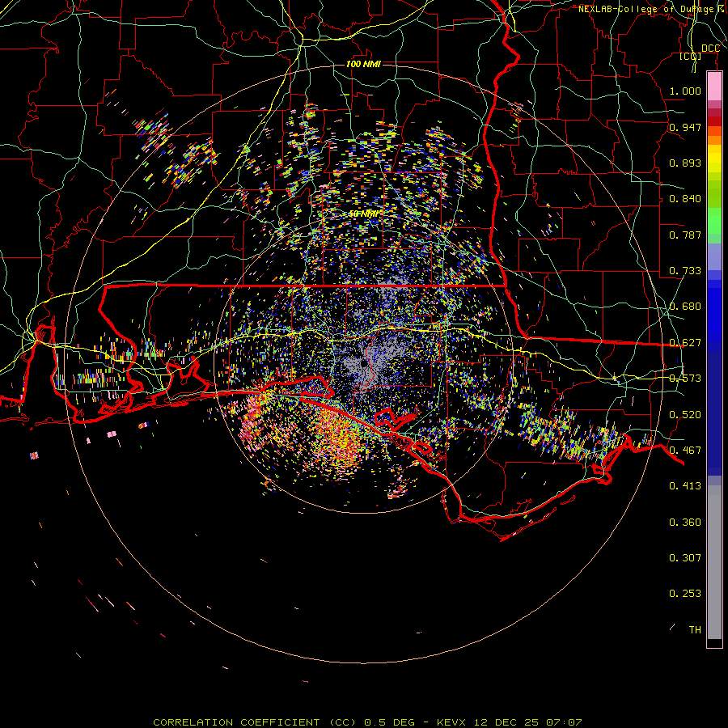Click the 0.733 color scale value
728x728 pixels.
(x=685, y=271)
